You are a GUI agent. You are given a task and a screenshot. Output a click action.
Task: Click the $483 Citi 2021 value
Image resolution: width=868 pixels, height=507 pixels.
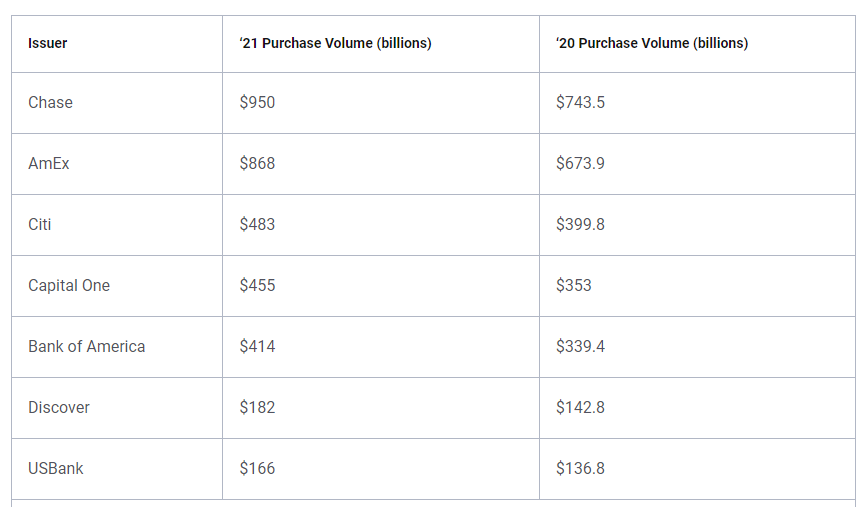coord(257,224)
